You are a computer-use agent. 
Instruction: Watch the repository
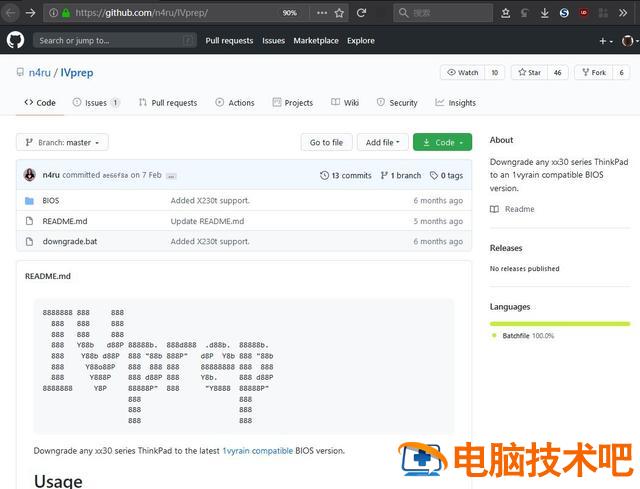pyautogui.click(x=462, y=73)
